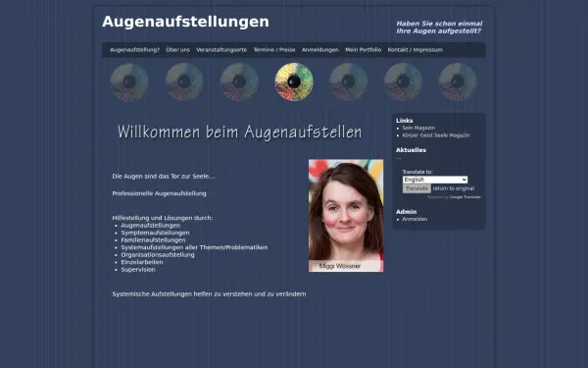
Task: Click the return to original link
Action: coord(454,188)
